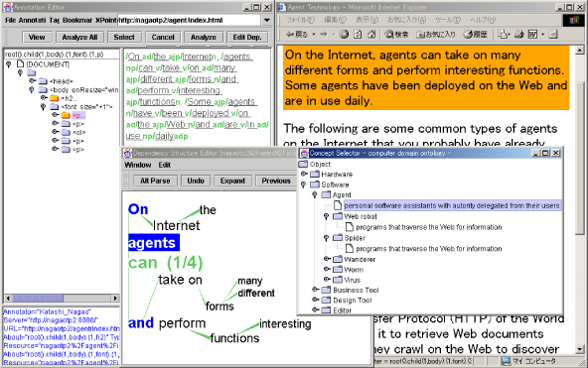The height and width of the screenshot is (368, 588).
Task: Expand the Hardware tree node
Action: click(305, 174)
